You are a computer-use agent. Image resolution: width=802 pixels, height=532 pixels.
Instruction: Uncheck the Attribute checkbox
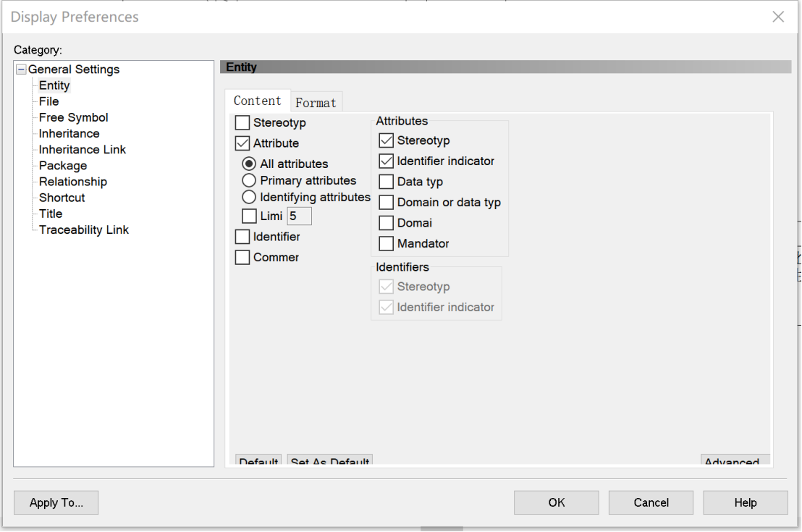point(242,143)
